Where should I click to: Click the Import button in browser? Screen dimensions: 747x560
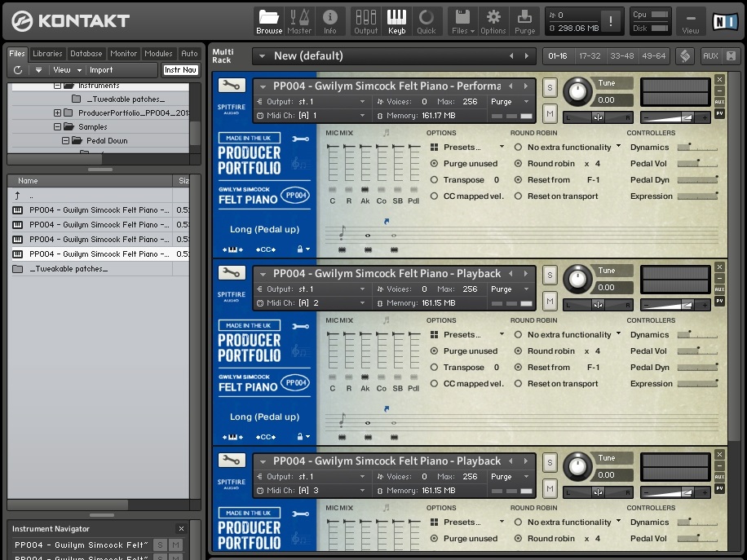pos(101,70)
